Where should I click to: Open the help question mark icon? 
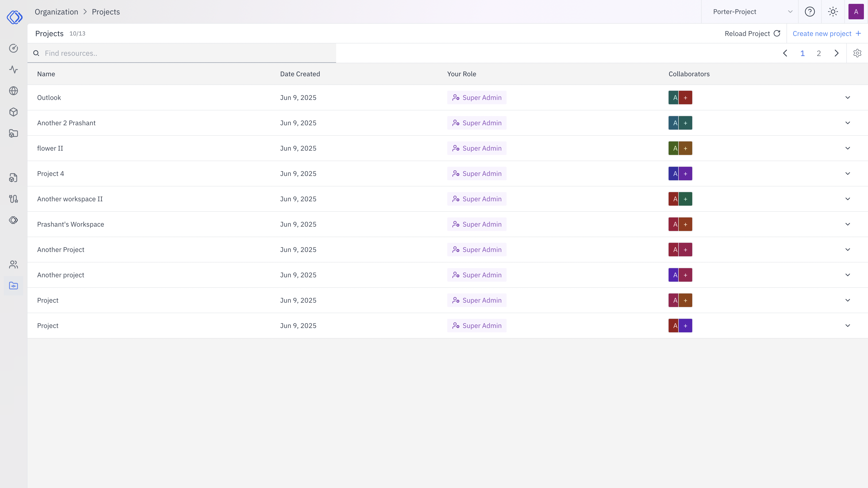[x=810, y=12]
